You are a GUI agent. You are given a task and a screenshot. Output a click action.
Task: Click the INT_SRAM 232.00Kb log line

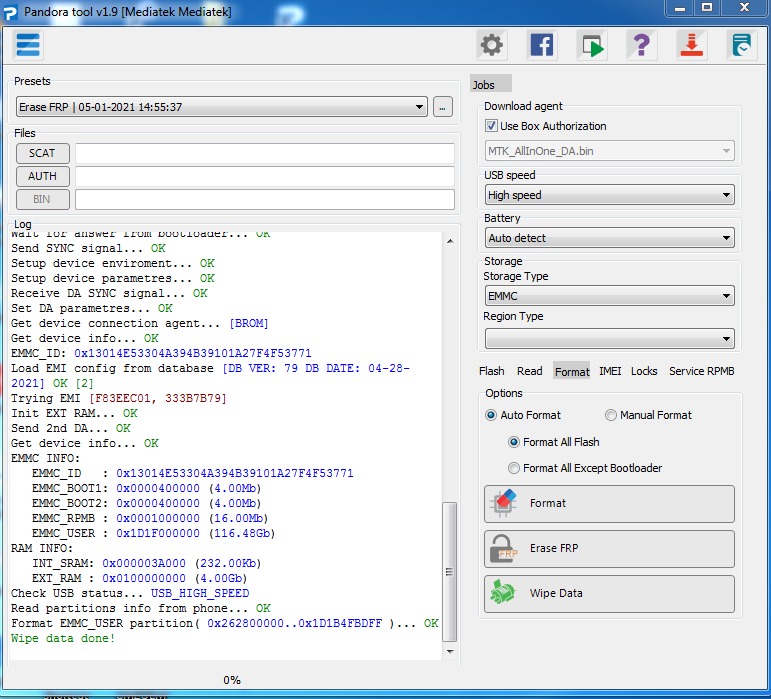tap(146, 563)
